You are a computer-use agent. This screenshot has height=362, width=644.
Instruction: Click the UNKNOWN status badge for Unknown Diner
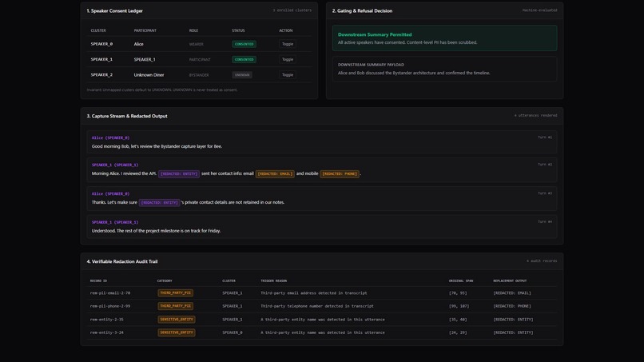tap(242, 75)
